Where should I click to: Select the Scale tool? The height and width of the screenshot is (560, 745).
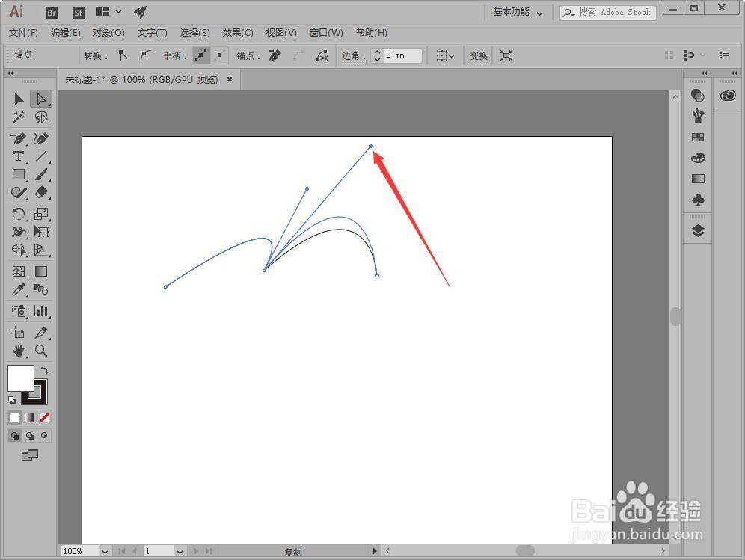(x=41, y=214)
